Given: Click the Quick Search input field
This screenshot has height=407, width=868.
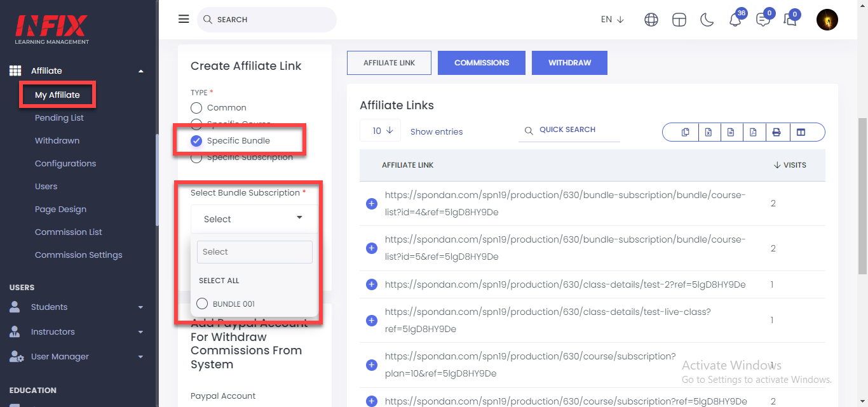Looking at the screenshot, I should (569, 130).
